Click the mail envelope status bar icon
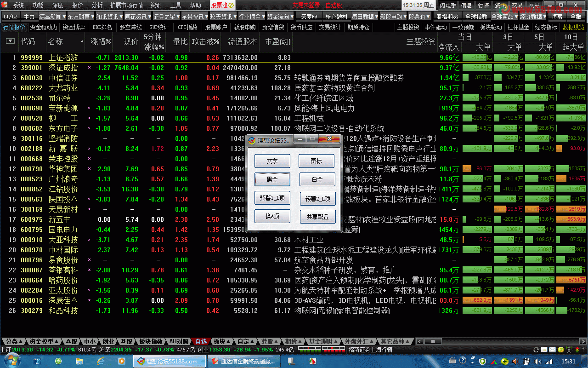588x368 pixels. (553, 350)
